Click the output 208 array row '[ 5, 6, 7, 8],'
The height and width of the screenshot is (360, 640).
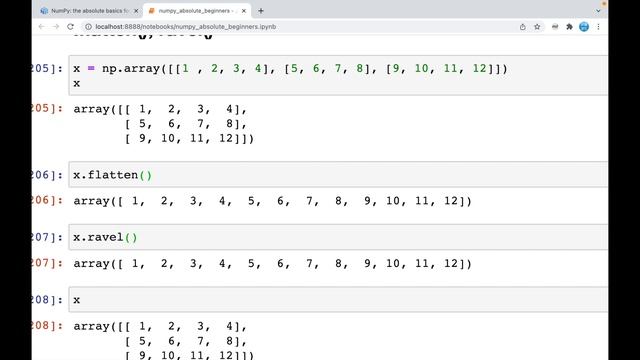(x=186, y=341)
